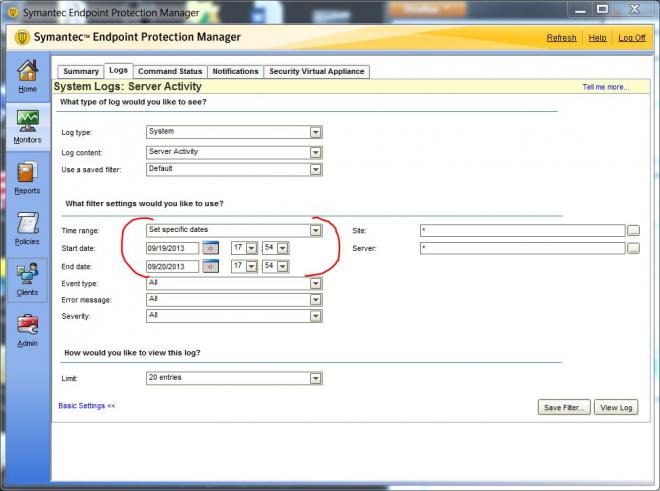Click the browse button next to Server field
This screenshot has width=660, height=491.
pyautogui.click(x=633, y=248)
